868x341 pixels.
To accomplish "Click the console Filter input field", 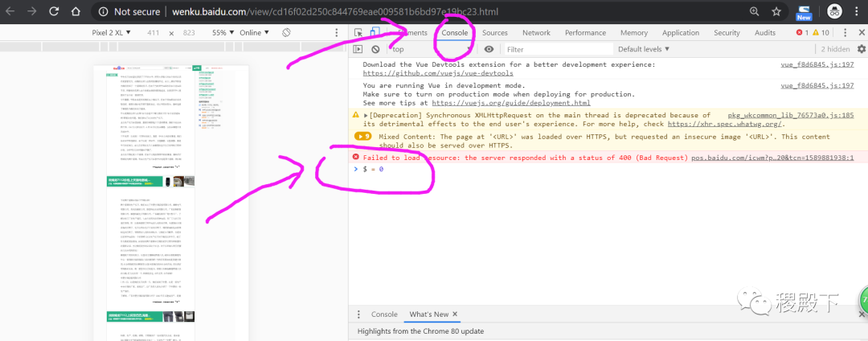I will (x=558, y=49).
